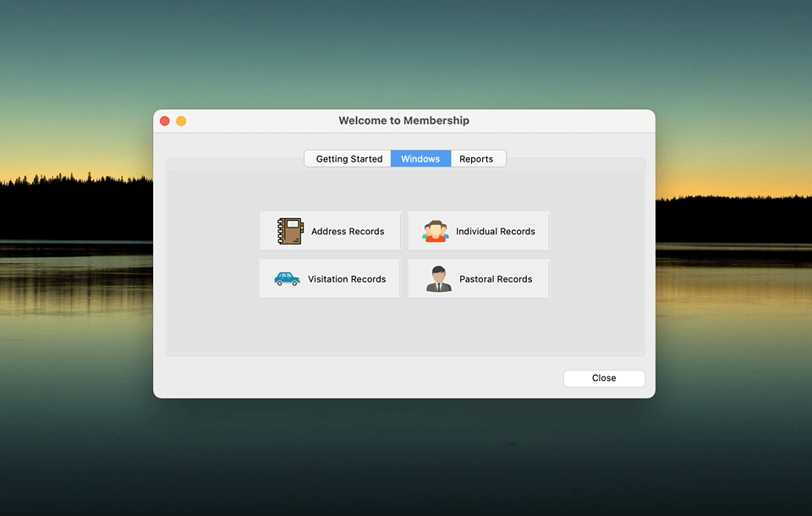This screenshot has height=516, width=812.
Task: Click the red window close button
Action: point(165,121)
